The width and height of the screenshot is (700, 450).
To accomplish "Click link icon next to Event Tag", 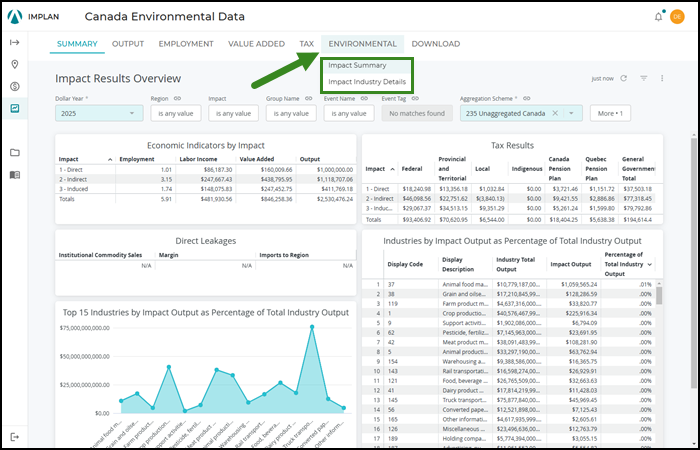I will pyautogui.click(x=415, y=98).
